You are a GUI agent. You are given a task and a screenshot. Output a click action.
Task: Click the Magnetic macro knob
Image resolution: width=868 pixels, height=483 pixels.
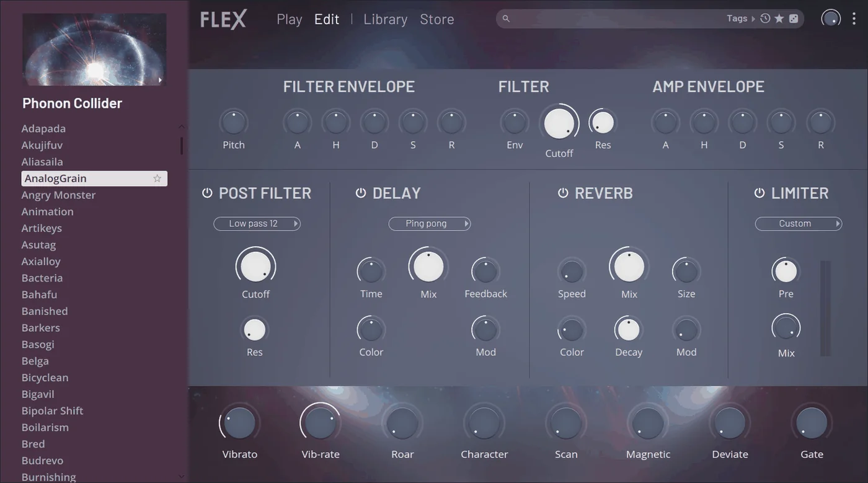(x=648, y=423)
